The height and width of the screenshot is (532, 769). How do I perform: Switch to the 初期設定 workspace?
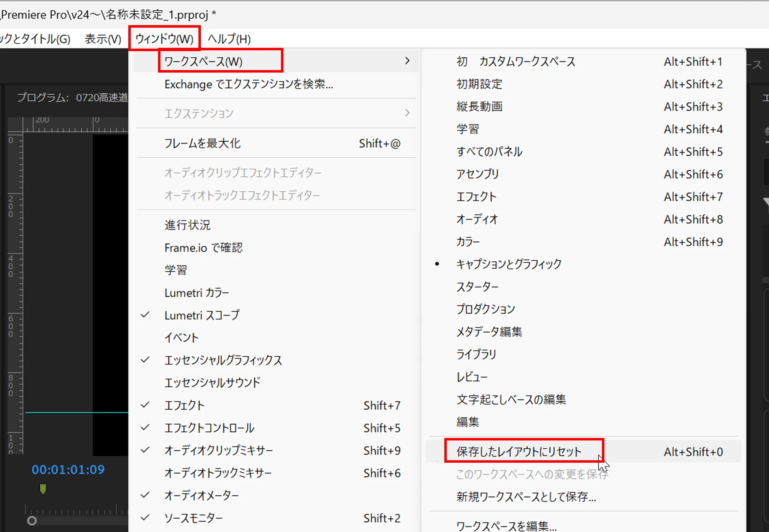pos(583,84)
